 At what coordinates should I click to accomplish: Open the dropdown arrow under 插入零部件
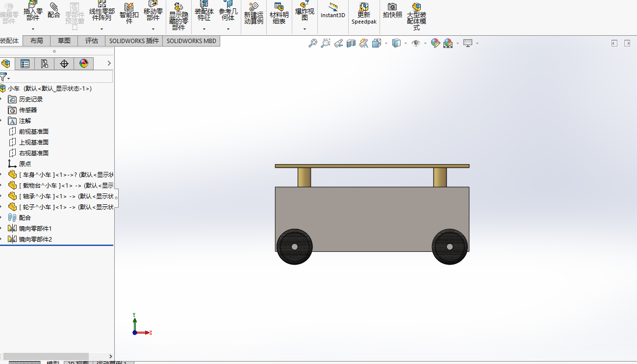[x=33, y=29]
